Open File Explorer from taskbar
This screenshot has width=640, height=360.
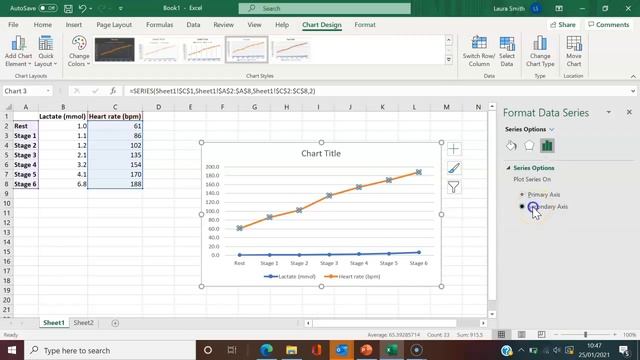tap(291, 350)
